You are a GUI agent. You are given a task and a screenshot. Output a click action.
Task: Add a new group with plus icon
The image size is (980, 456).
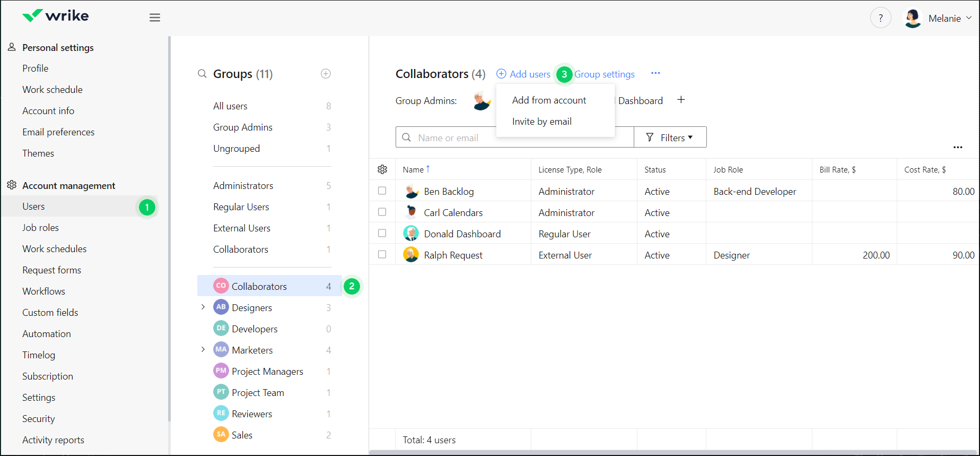pos(326,74)
